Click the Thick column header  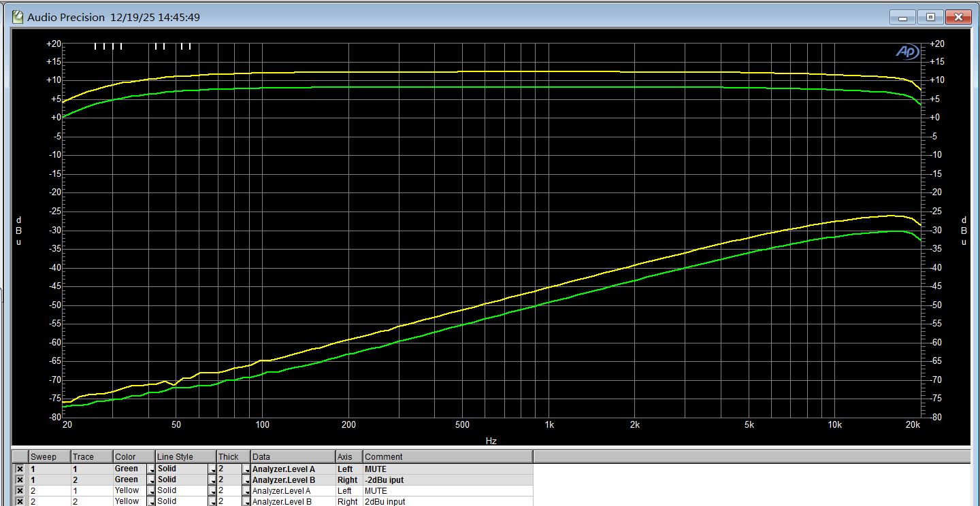tap(233, 457)
